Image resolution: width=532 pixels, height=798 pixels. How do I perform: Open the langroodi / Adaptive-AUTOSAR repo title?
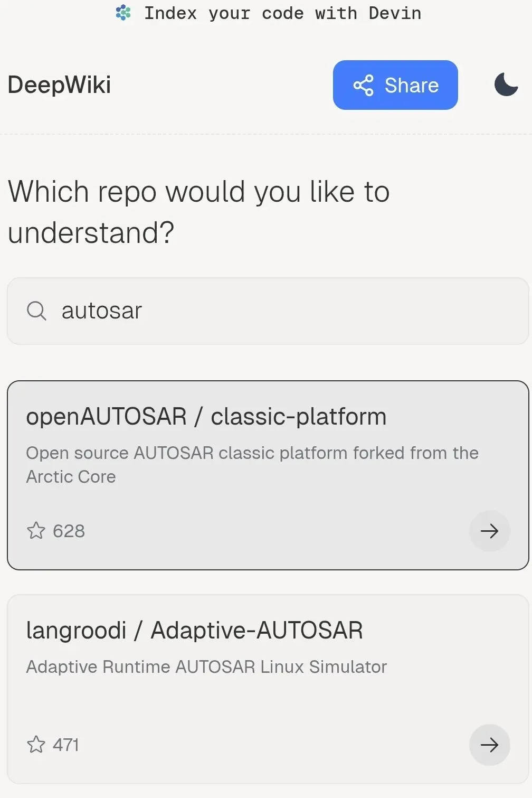coord(194,630)
